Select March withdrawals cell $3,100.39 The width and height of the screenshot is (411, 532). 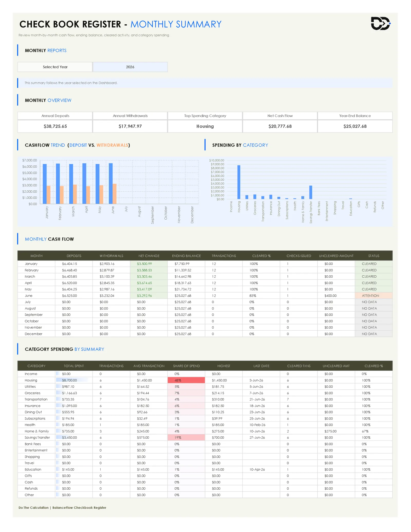[111, 276]
